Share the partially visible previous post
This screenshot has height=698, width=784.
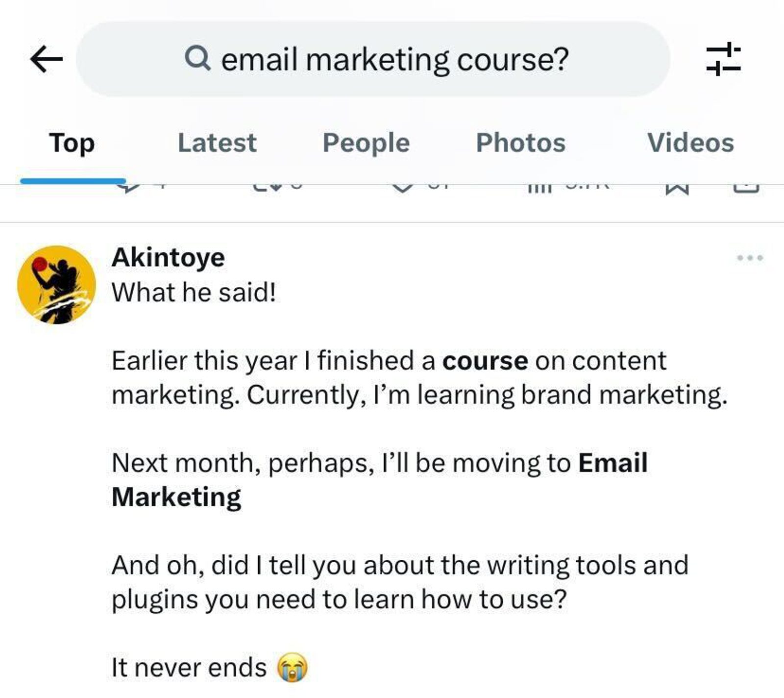click(x=746, y=188)
